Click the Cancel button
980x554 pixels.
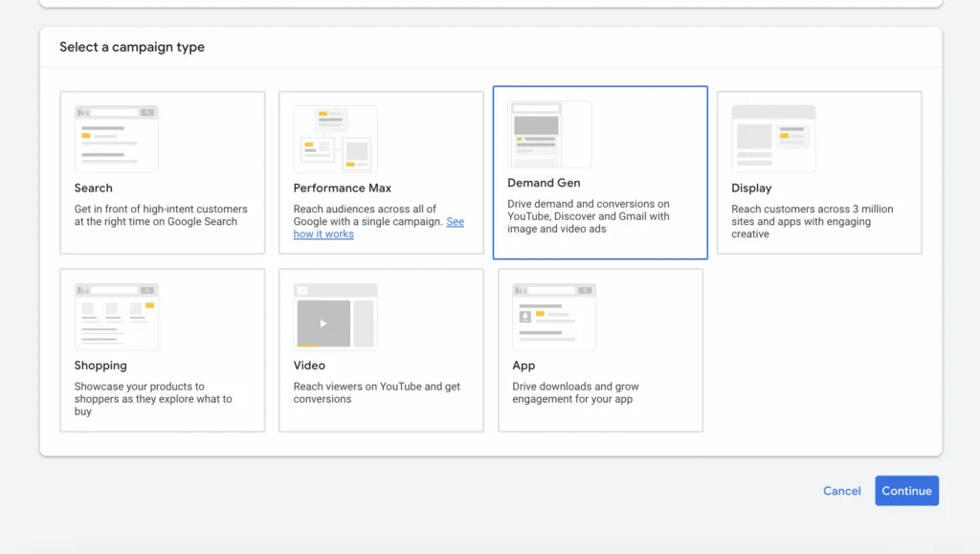pos(842,491)
